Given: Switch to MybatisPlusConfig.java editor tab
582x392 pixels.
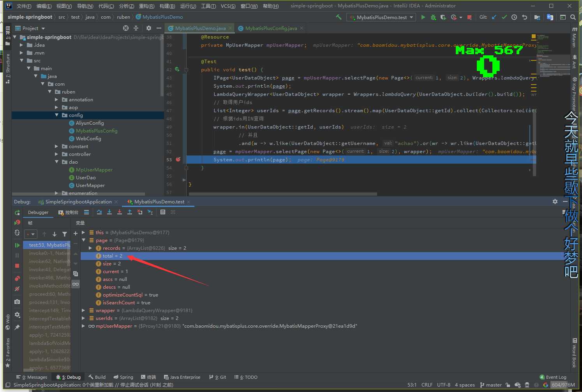Looking at the screenshot, I should coord(271,28).
